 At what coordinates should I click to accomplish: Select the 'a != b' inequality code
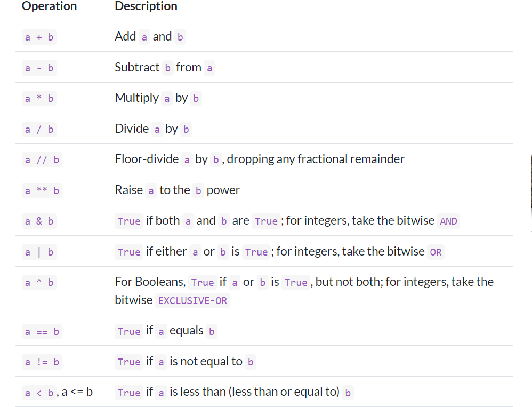[x=42, y=362]
